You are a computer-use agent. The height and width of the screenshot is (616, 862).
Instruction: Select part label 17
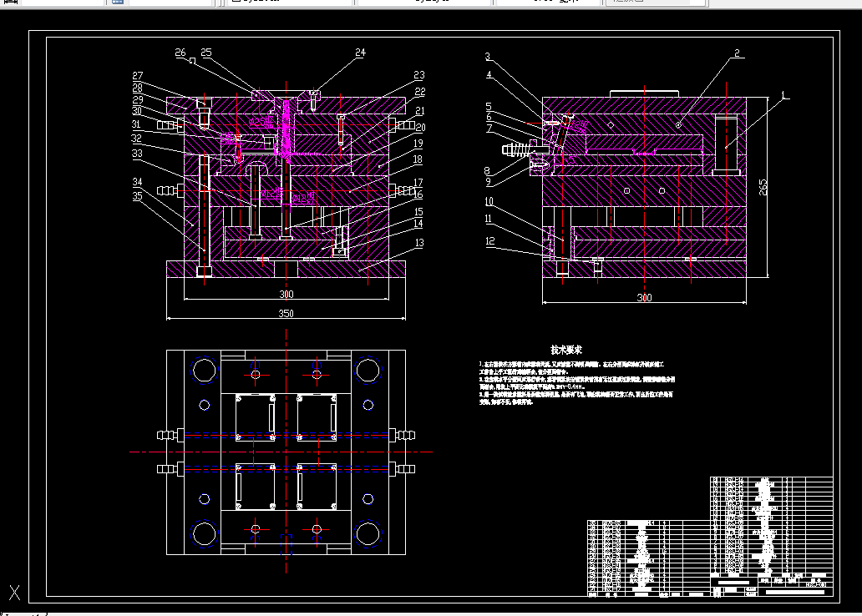coord(418,183)
